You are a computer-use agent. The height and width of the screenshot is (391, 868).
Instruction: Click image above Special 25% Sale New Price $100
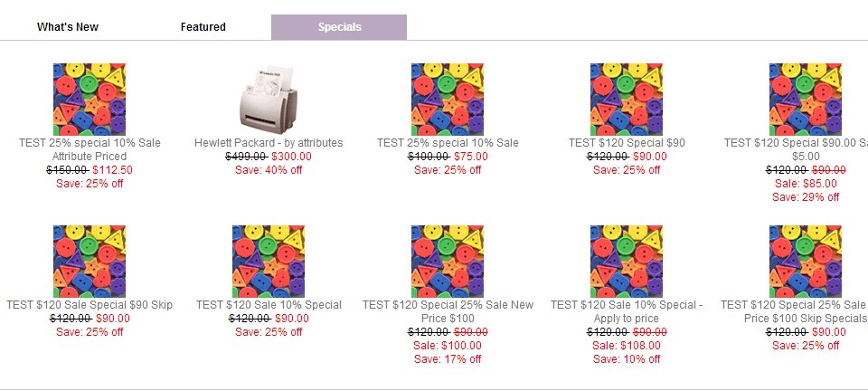(x=448, y=262)
